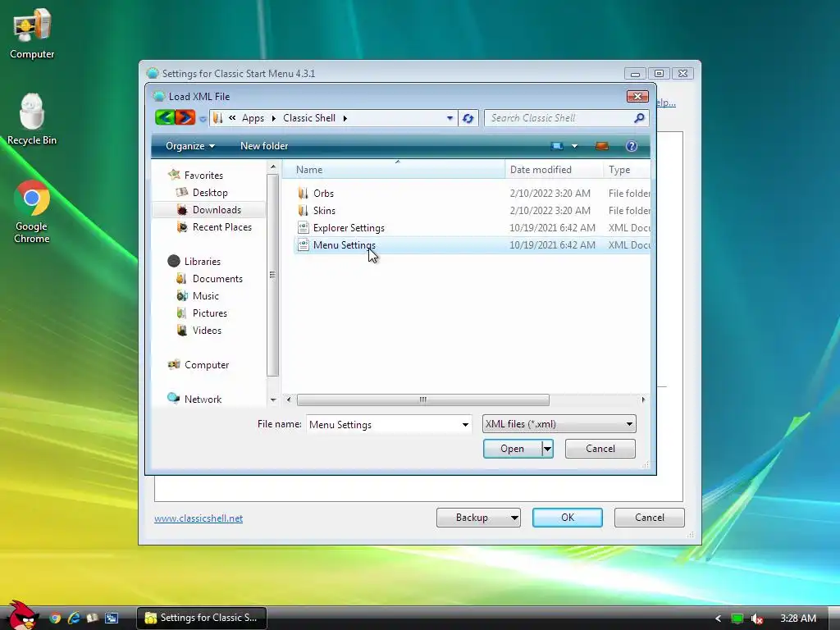This screenshot has height=630, width=840.
Task: Expand the Open button split arrow
Action: tap(547, 449)
